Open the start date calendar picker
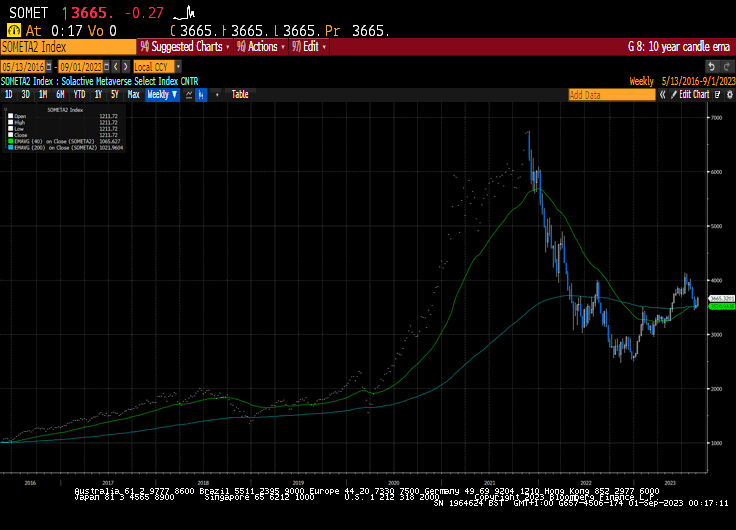This screenshot has width=736, height=530. tap(49, 67)
